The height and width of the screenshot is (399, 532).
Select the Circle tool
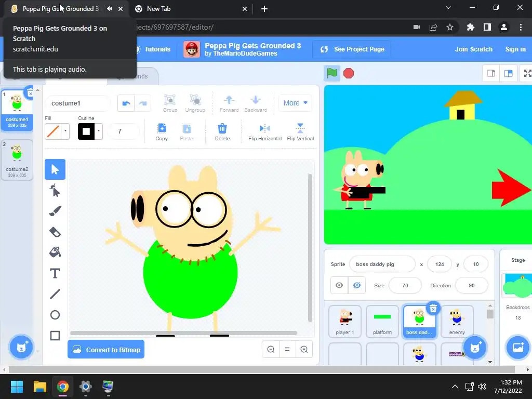tap(55, 315)
